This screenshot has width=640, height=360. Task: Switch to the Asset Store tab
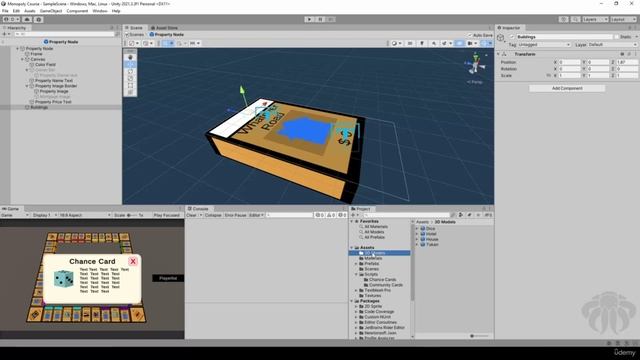[164, 28]
